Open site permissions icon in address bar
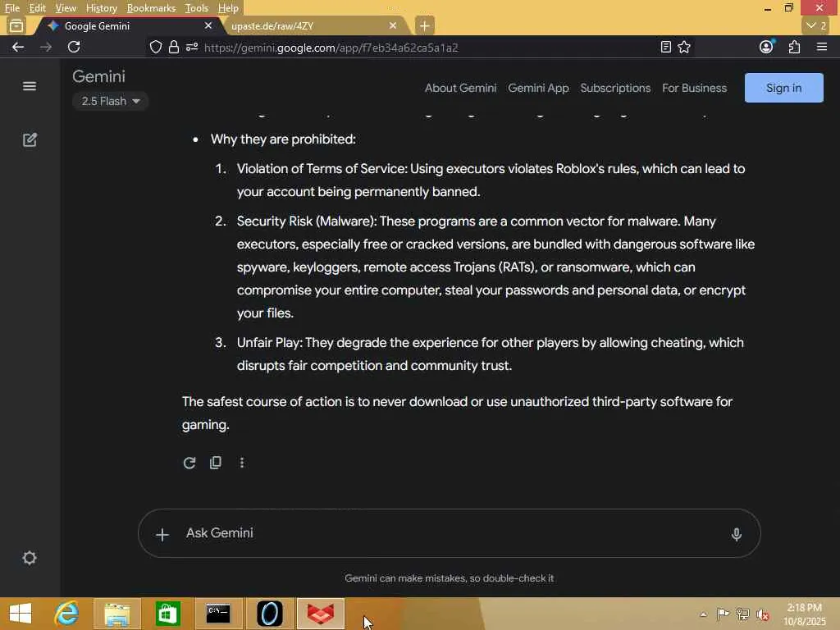 pos(192,47)
